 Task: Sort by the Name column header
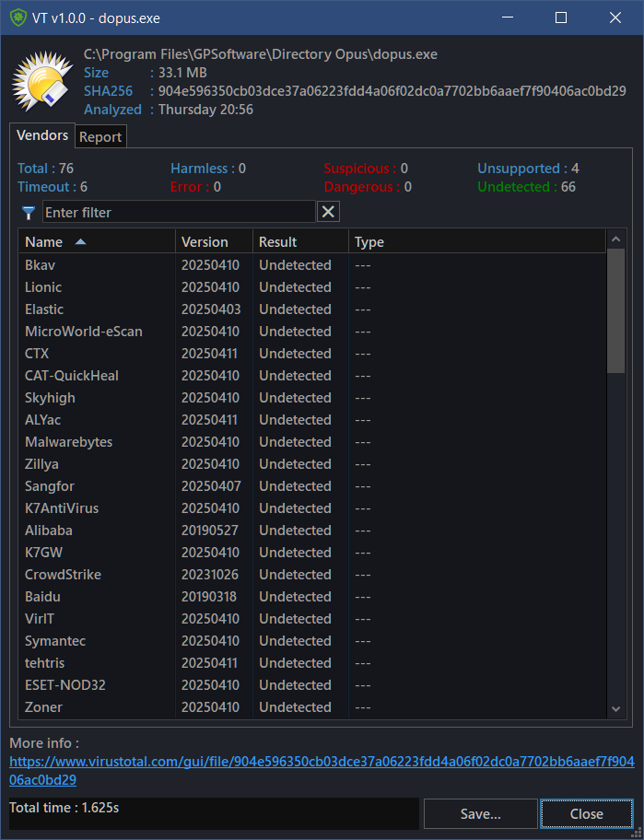(x=97, y=242)
